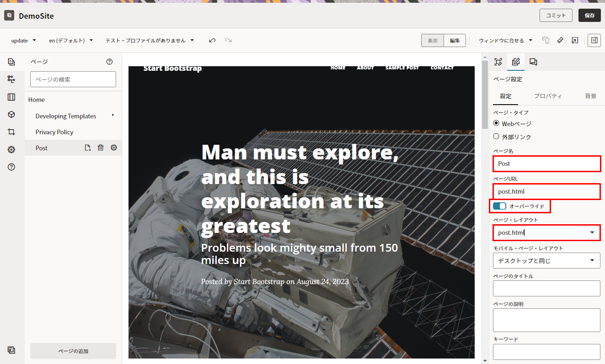Toggle the override switch
This screenshot has height=364, width=605.
[x=499, y=206]
